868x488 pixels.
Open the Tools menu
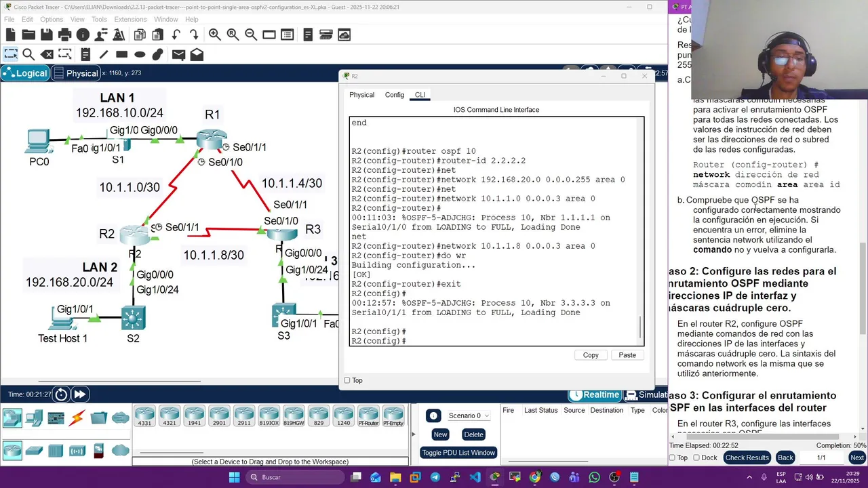pyautogui.click(x=99, y=20)
